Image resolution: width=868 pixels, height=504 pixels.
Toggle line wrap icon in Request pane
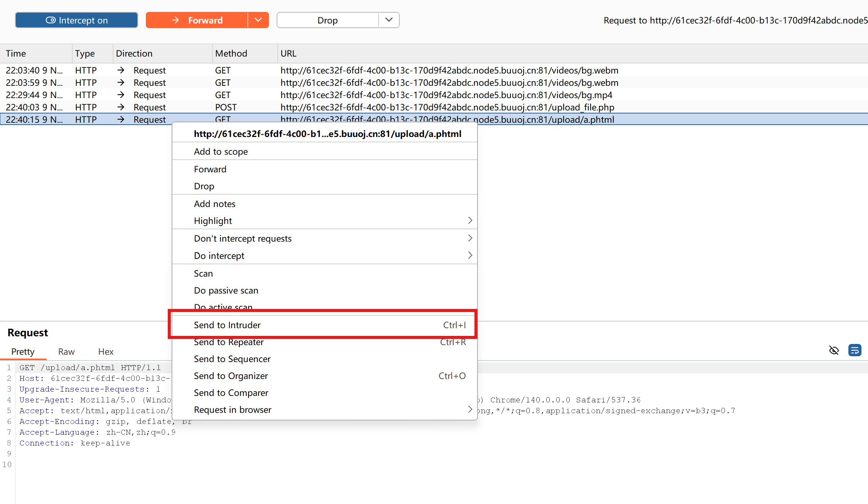tap(855, 350)
